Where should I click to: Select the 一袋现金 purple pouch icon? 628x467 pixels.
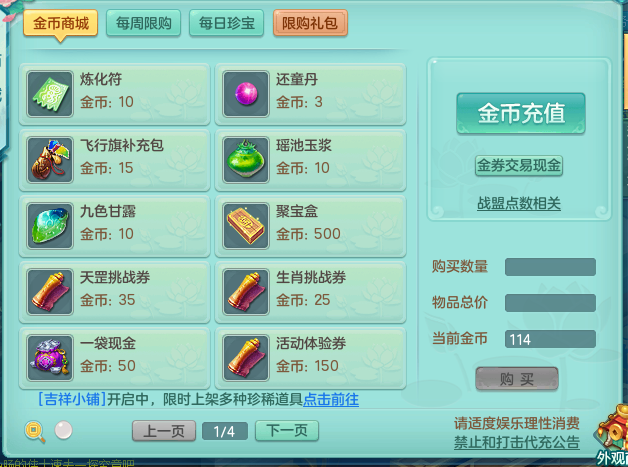(50, 358)
